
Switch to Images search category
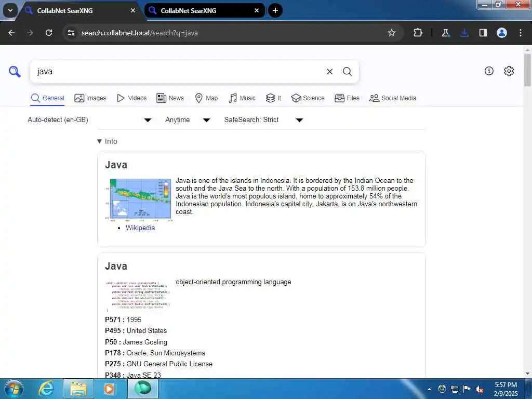click(x=90, y=98)
